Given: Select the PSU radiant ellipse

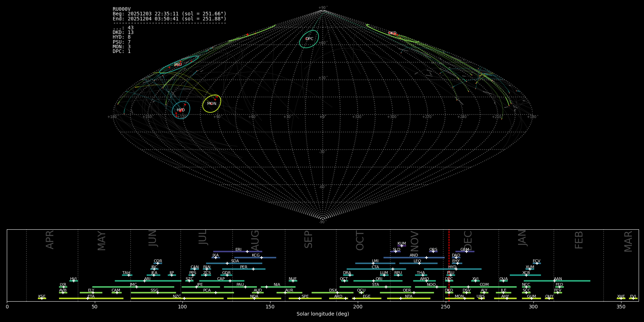Looking at the screenshot, I should pos(179,64).
